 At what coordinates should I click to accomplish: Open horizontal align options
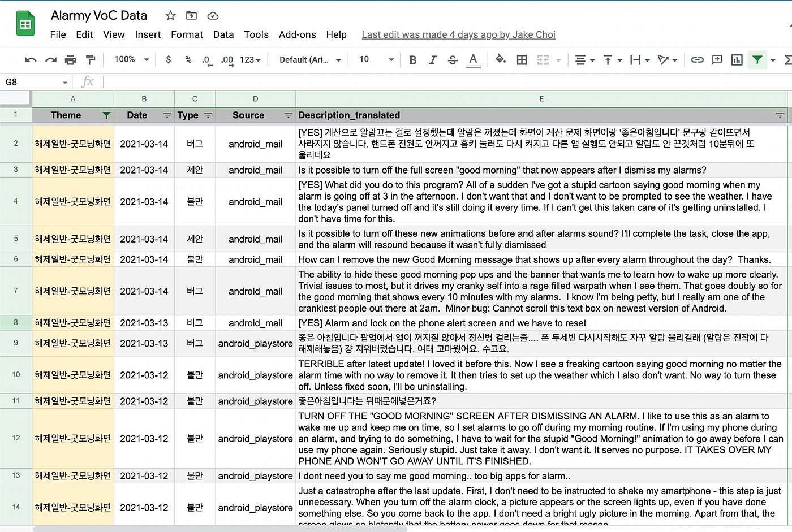(584, 60)
